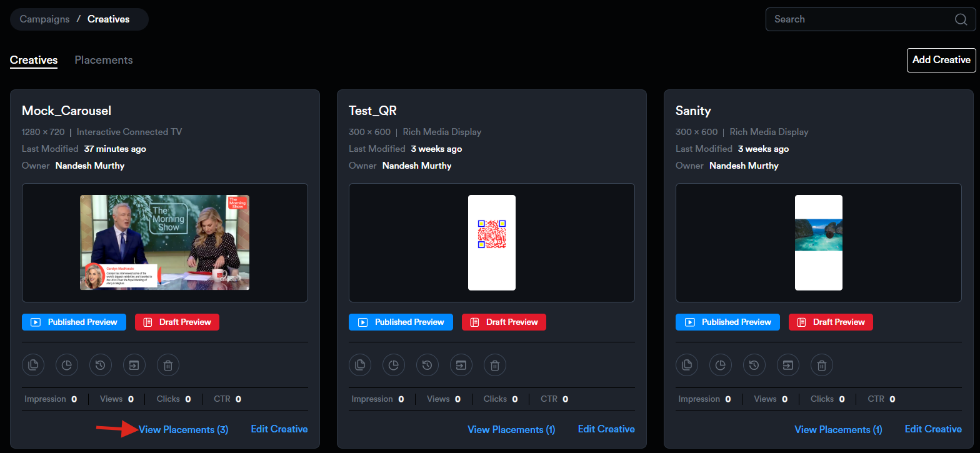
Task: Click history icon on Mock_Carousel card
Action: 101,365
